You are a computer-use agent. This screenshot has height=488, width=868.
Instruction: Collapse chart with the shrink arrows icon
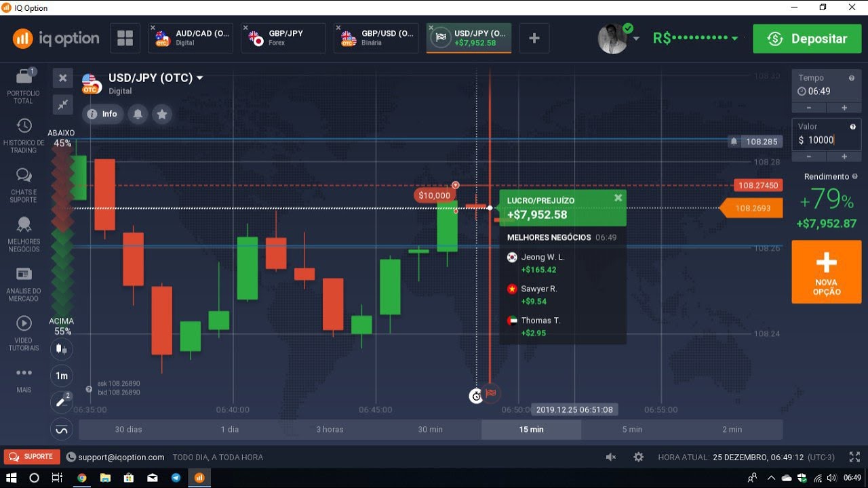click(x=62, y=104)
